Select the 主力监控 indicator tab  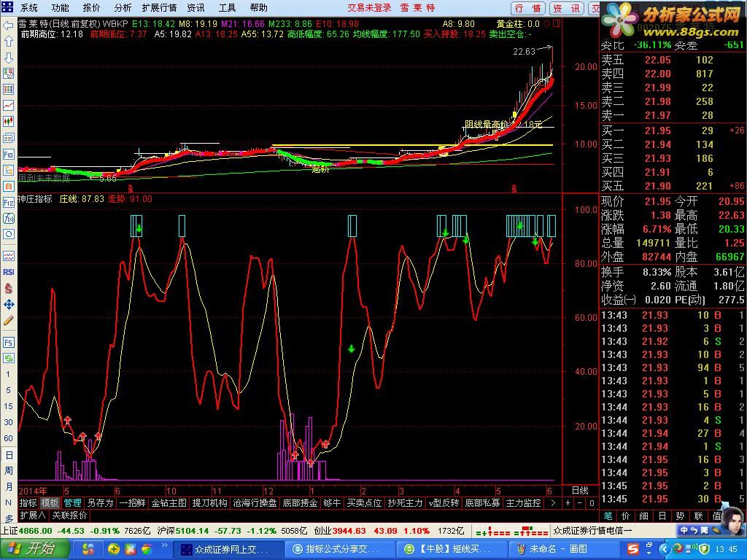click(x=522, y=503)
